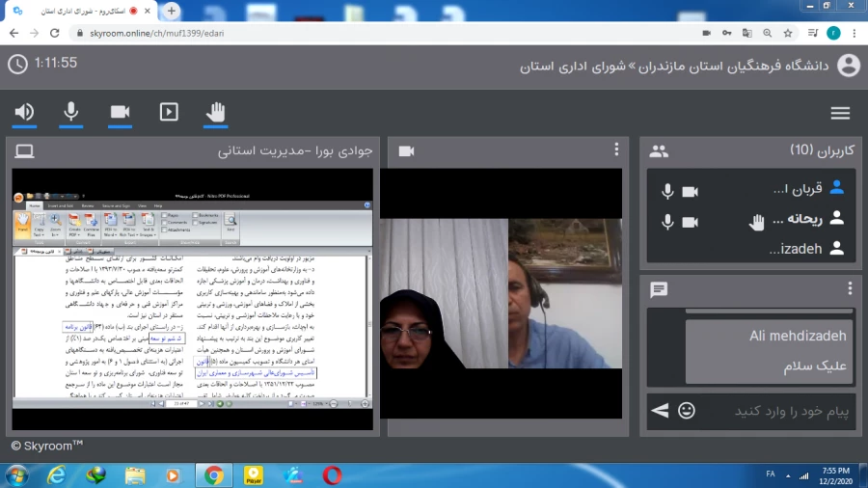Send the chat message with arrow icon
This screenshot has width=868, height=488.
[x=660, y=411]
